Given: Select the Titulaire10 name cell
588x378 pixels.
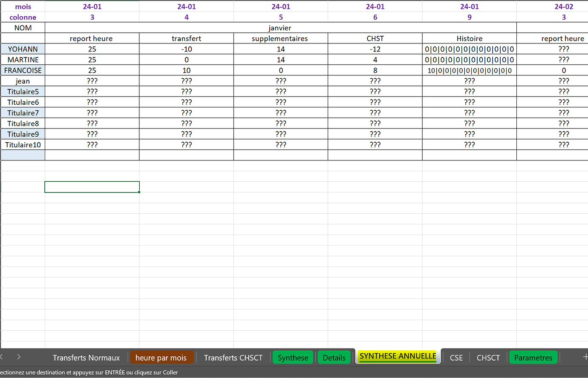Looking at the screenshot, I should point(23,144).
